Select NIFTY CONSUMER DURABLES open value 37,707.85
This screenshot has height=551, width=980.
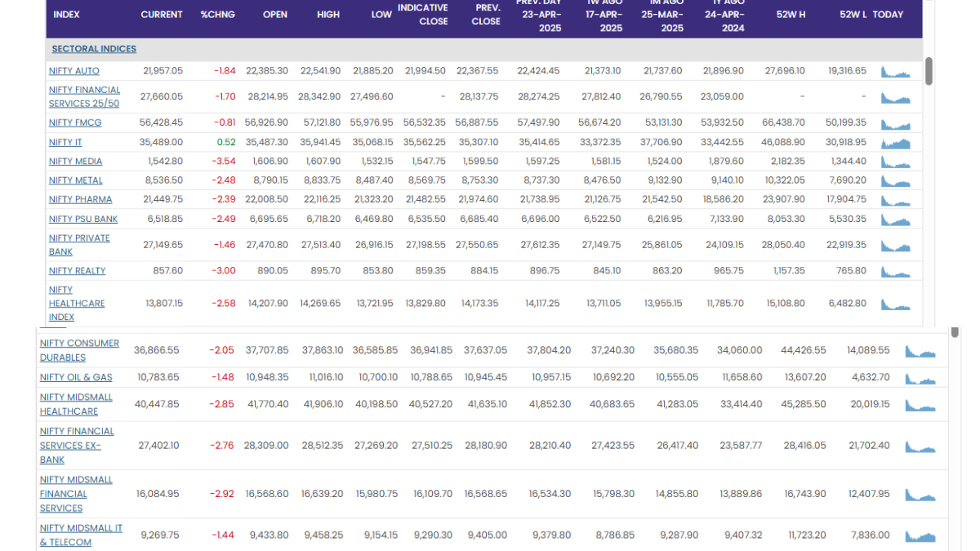[x=266, y=350]
